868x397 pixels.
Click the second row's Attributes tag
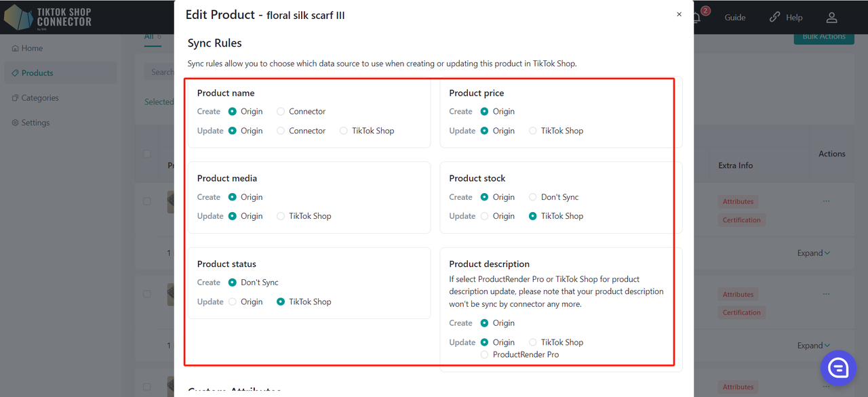pos(738,295)
